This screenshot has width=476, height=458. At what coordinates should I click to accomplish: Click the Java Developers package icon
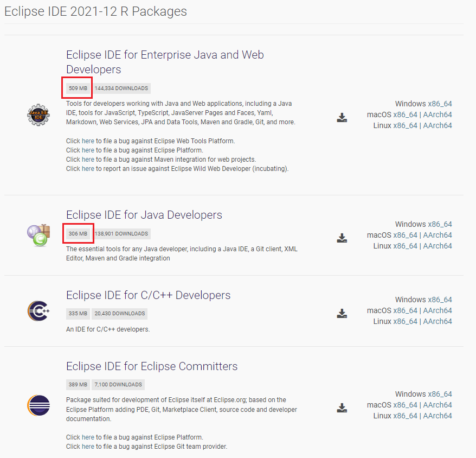pos(38,235)
